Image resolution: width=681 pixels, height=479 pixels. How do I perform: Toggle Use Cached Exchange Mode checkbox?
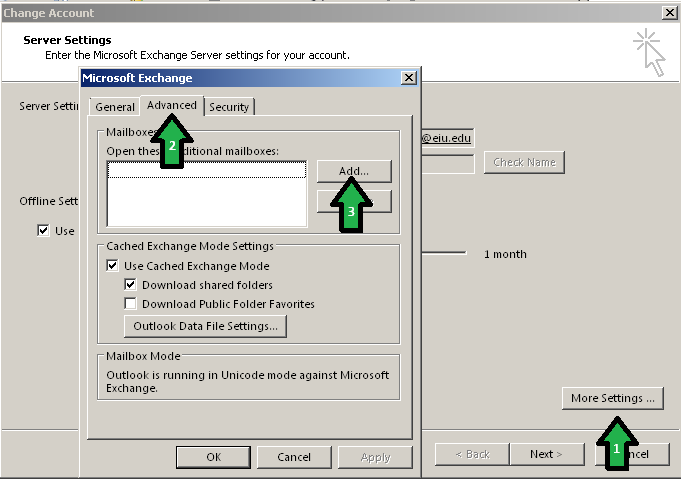(113, 266)
